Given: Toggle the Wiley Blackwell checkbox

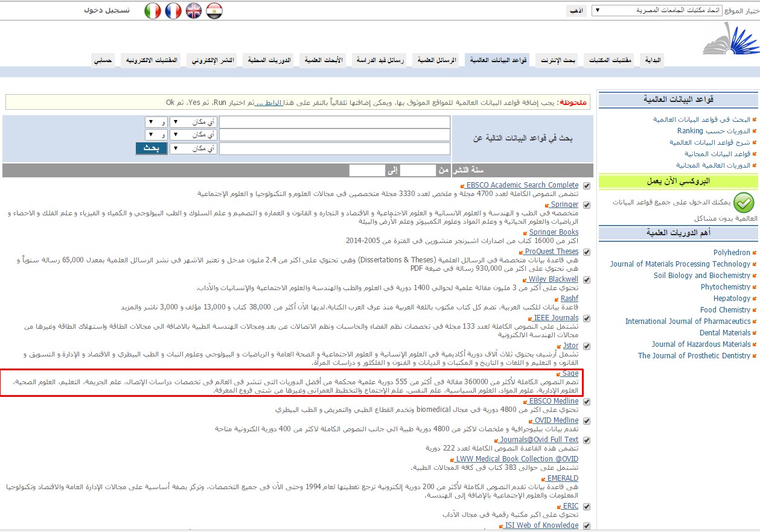Looking at the screenshot, I should coord(587,280).
